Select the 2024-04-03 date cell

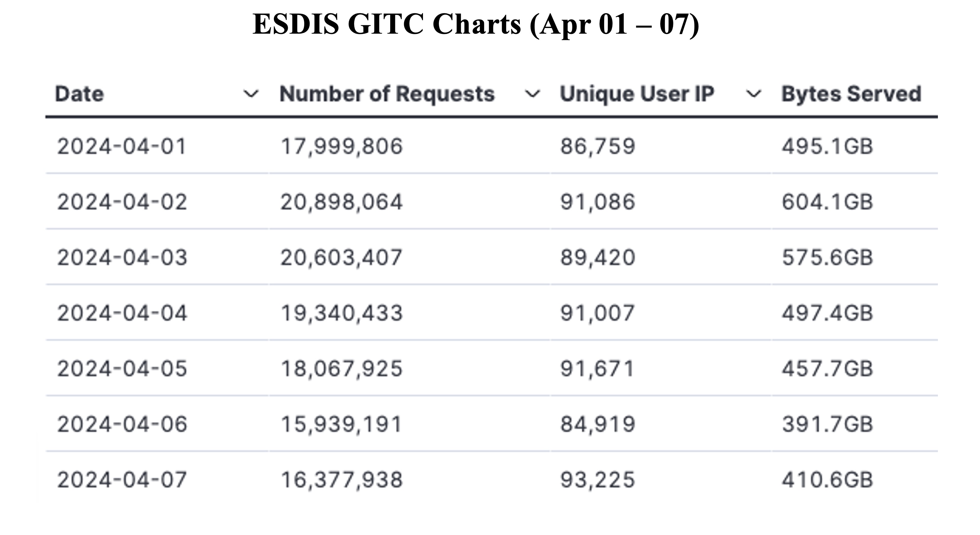click(x=122, y=257)
